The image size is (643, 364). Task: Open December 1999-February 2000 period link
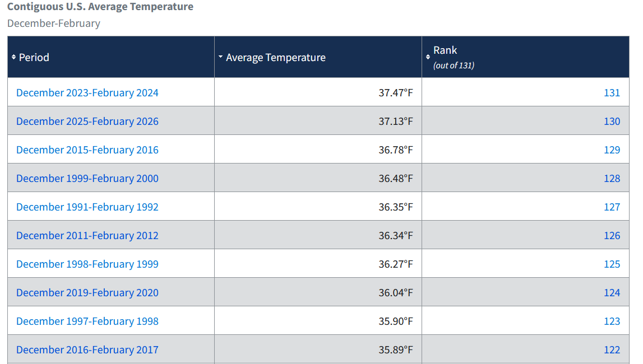coord(87,179)
